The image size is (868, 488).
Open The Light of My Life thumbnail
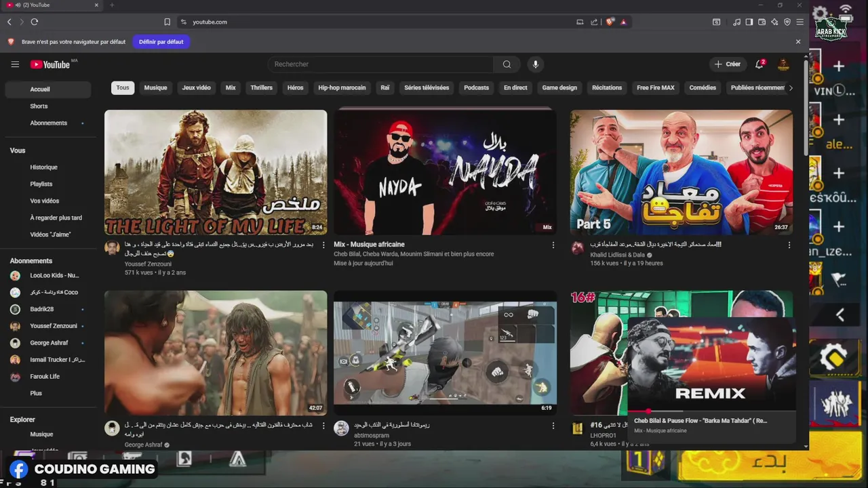(x=216, y=172)
